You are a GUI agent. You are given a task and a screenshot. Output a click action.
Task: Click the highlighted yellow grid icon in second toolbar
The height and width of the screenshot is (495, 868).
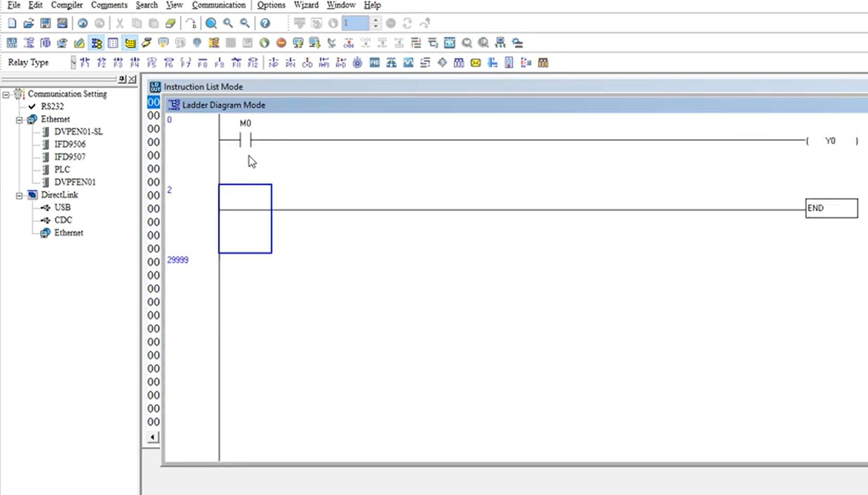(x=130, y=43)
